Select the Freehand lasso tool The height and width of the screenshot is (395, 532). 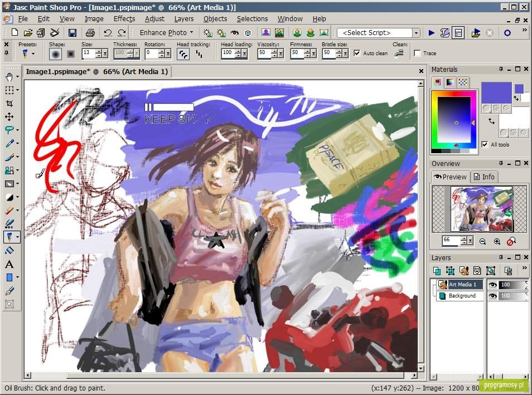9,130
